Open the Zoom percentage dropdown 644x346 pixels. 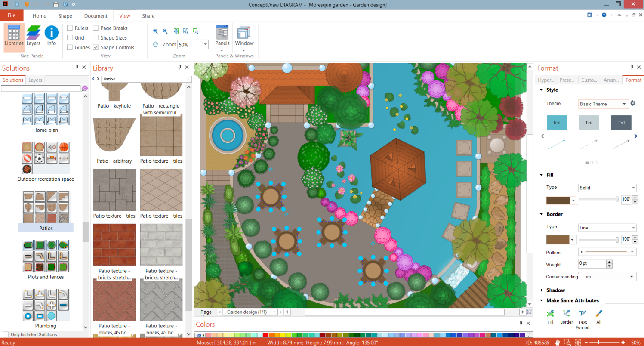click(205, 44)
